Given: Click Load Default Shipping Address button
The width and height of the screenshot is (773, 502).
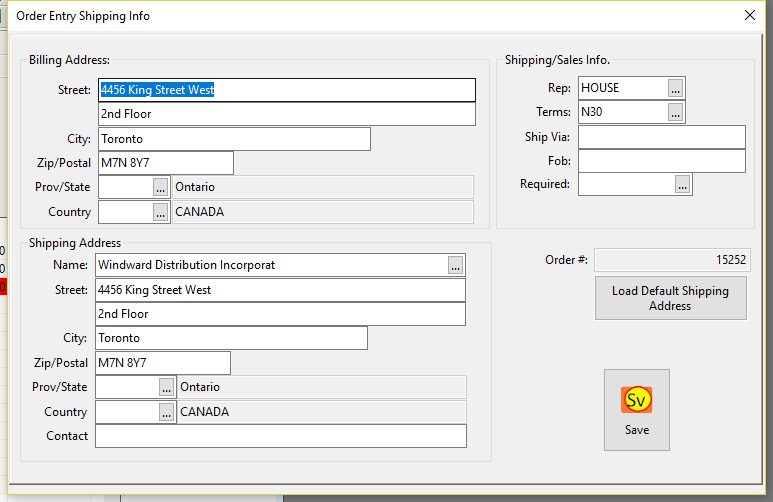Looking at the screenshot, I should click(x=670, y=298).
